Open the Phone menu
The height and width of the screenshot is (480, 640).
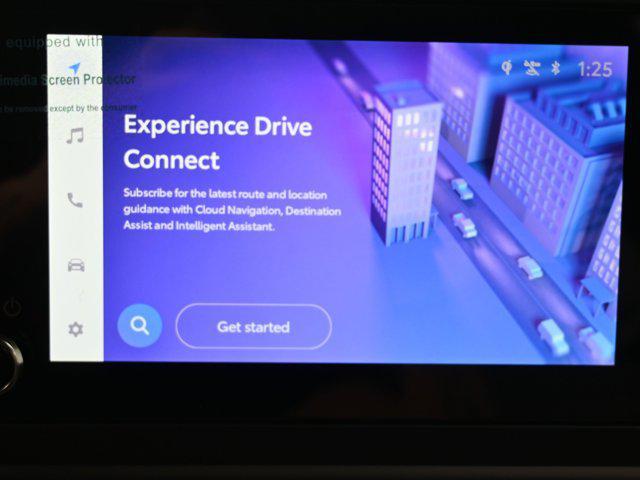coord(75,200)
